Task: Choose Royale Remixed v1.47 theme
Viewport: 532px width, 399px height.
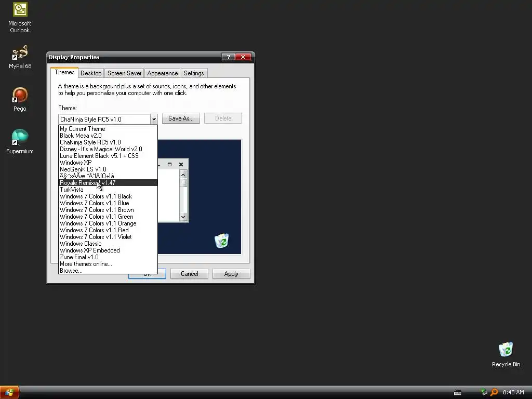Action: point(108,183)
